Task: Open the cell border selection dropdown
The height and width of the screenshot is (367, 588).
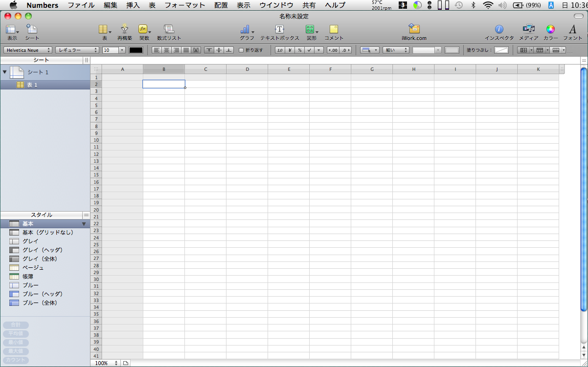Action: [370, 50]
